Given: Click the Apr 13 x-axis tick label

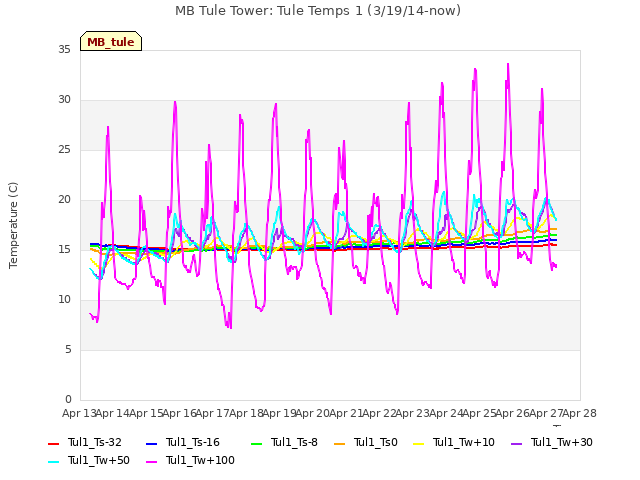Looking at the screenshot, I should point(79,413).
